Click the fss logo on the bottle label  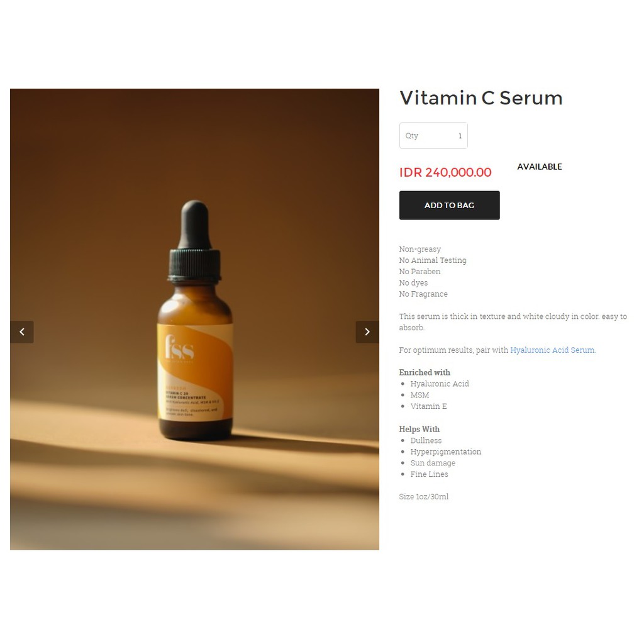coord(179,347)
